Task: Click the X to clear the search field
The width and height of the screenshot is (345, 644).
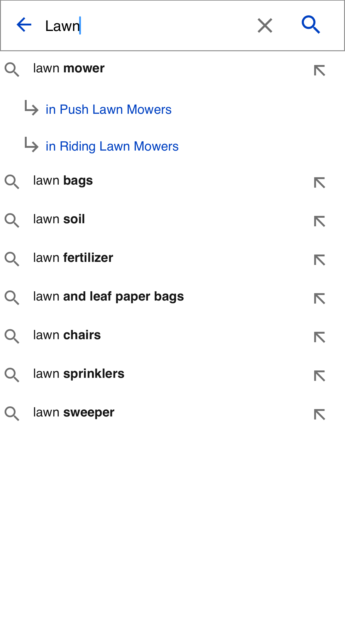Action: [264, 25]
